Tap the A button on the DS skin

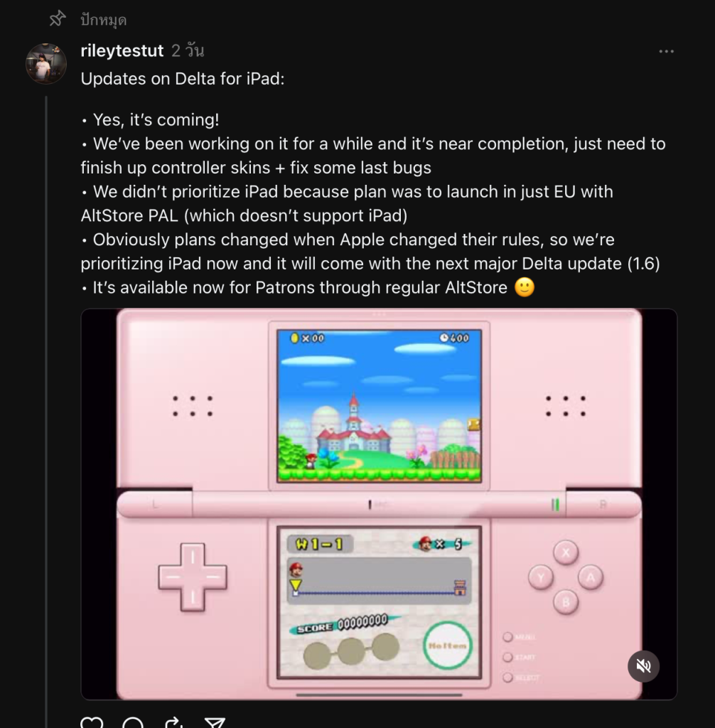point(591,577)
